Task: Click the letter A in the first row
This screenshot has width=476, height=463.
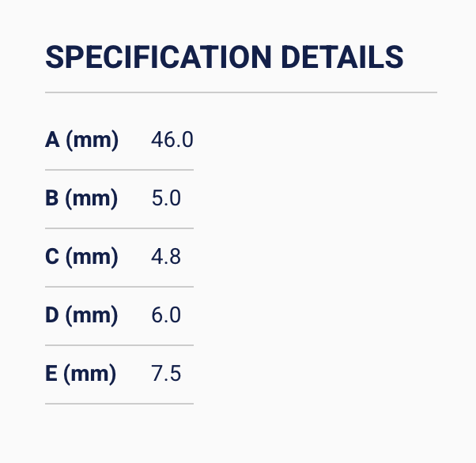Action: coord(53,141)
